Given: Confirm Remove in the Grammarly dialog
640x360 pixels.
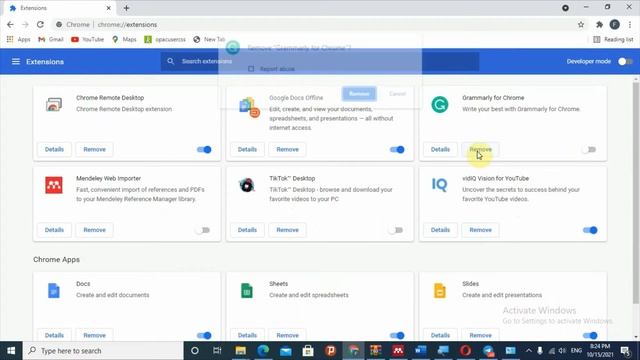Looking at the screenshot, I should 359,93.
